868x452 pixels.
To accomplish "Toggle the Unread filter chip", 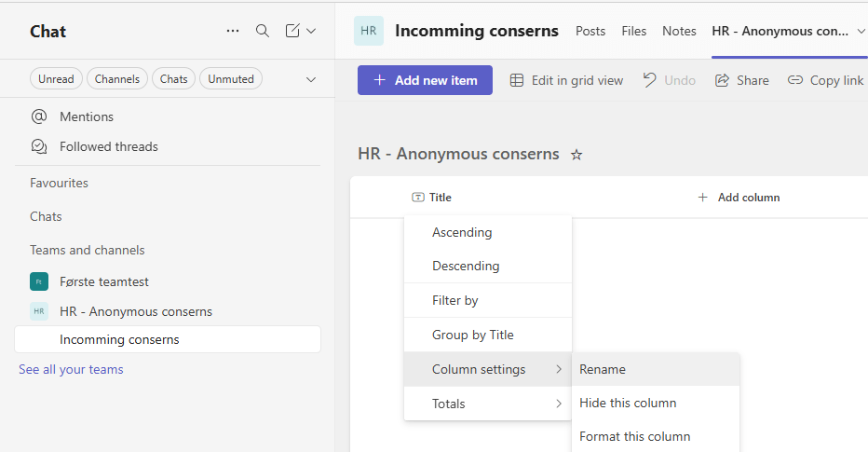I will pyautogui.click(x=56, y=79).
